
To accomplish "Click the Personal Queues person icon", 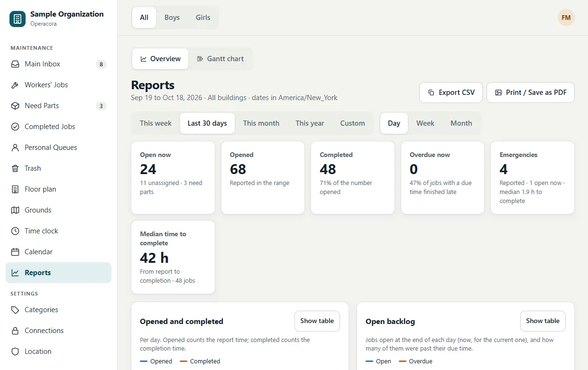I will click(15, 148).
